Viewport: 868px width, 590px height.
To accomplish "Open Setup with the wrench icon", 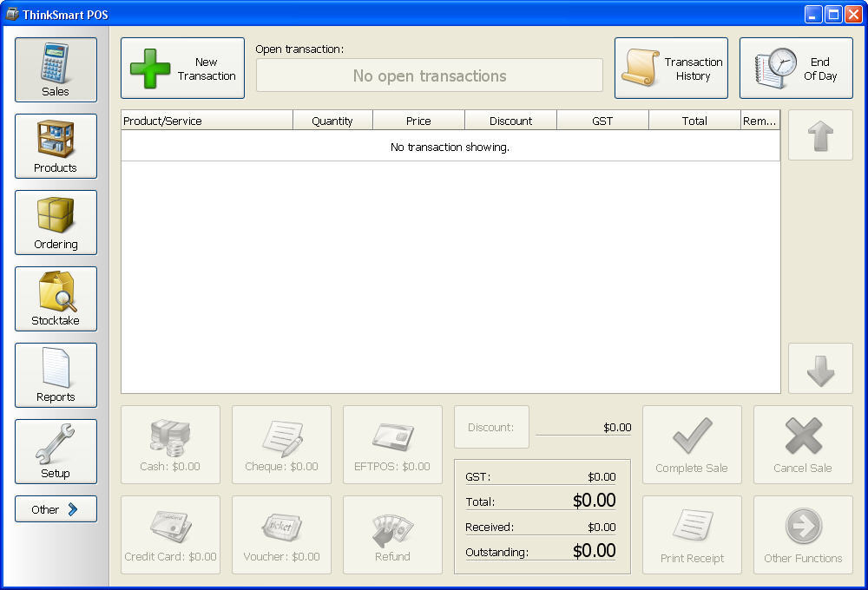I will 55,451.
